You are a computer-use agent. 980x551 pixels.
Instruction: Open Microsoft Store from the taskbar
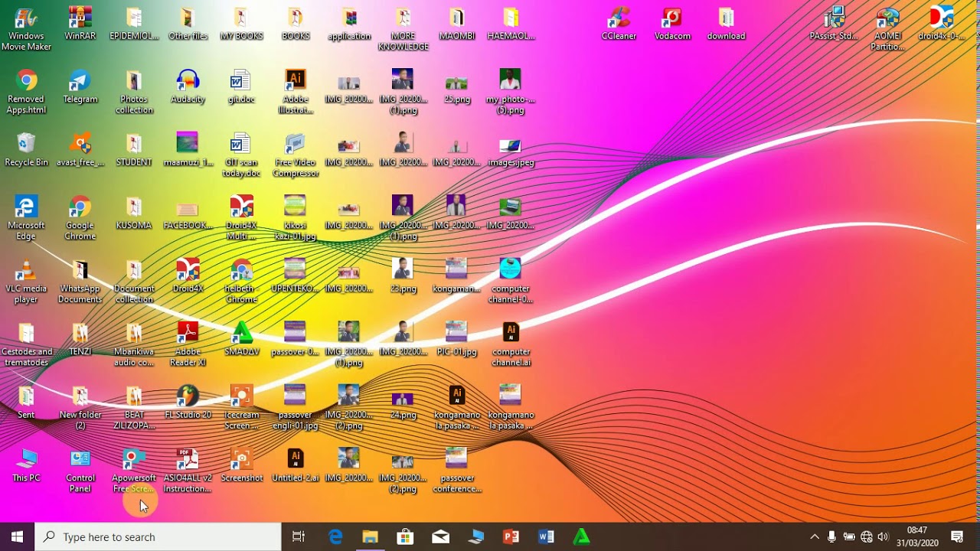406,536
